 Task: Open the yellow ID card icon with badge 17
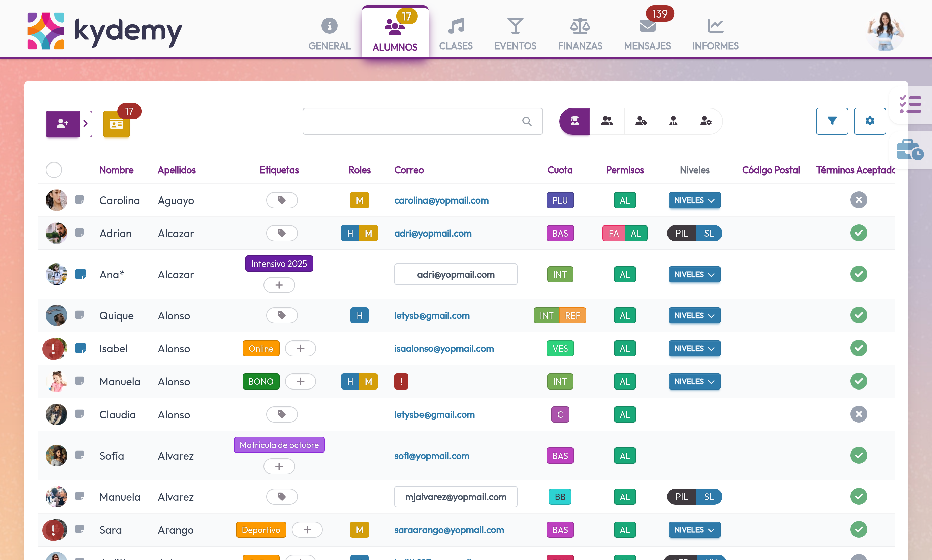[116, 124]
